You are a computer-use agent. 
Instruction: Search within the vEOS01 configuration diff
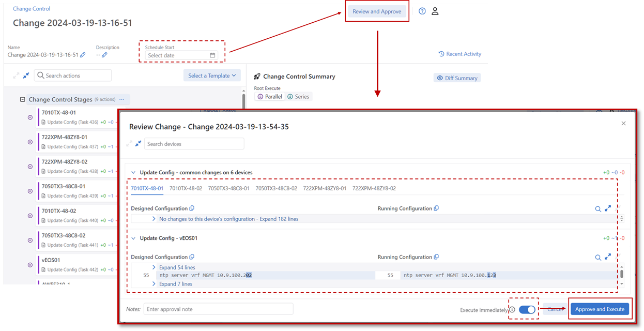click(x=598, y=257)
